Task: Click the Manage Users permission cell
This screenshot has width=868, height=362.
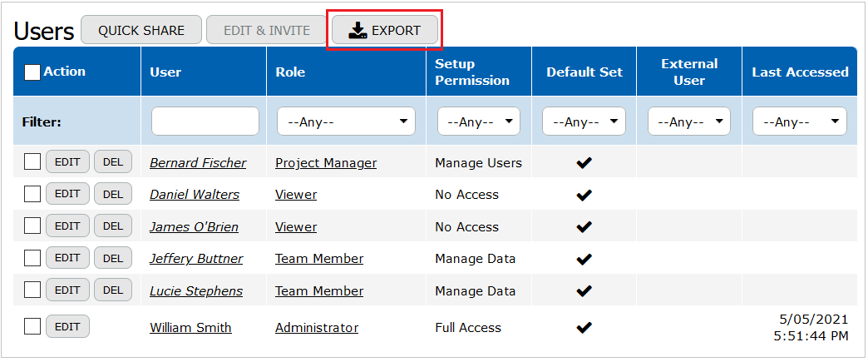Action: tap(478, 163)
